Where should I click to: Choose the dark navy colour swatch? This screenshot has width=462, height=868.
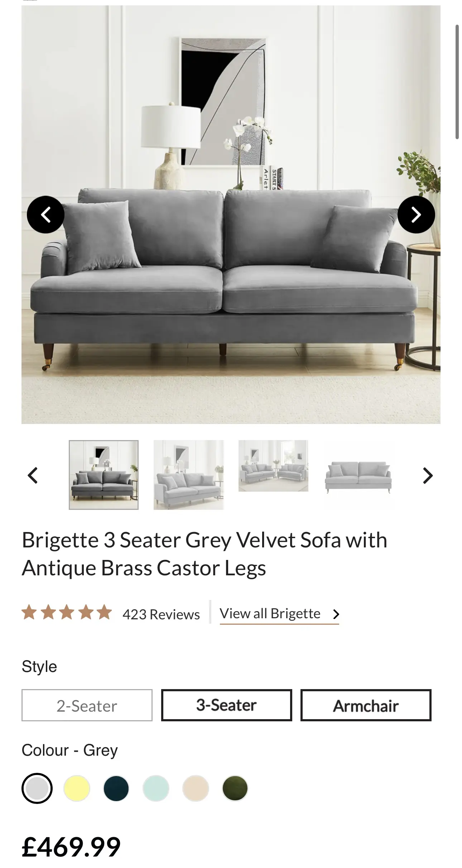click(x=116, y=788)
